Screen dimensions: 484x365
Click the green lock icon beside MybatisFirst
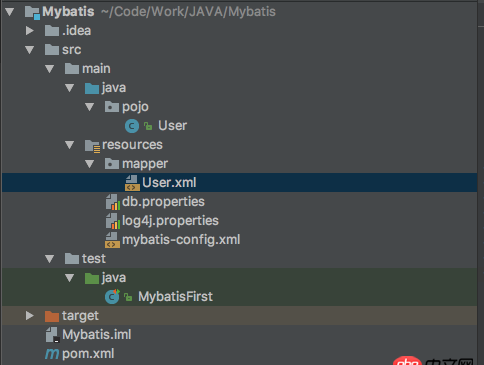(x=128, y=297)
